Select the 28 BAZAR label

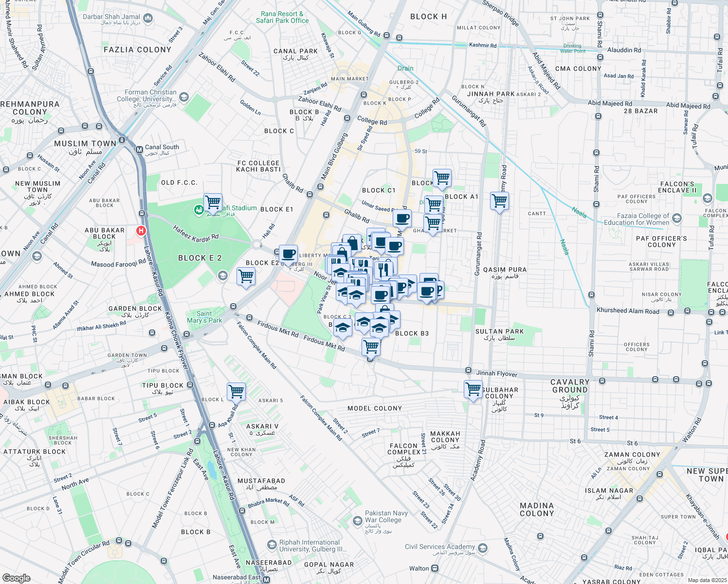(x=640, y=111)
